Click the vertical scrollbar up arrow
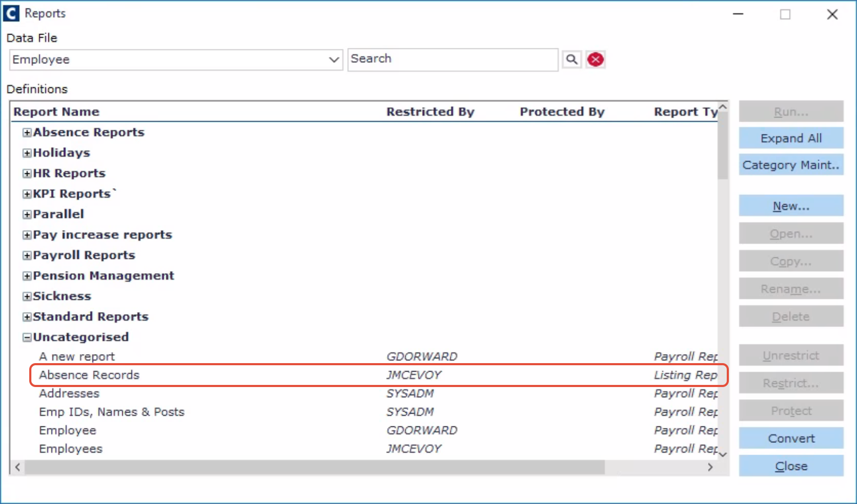 (722, 107)
